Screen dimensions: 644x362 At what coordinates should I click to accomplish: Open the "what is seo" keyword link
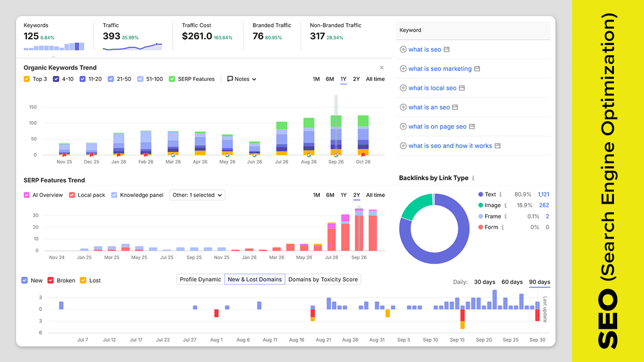pyautogui.click(x=425, y=49)
